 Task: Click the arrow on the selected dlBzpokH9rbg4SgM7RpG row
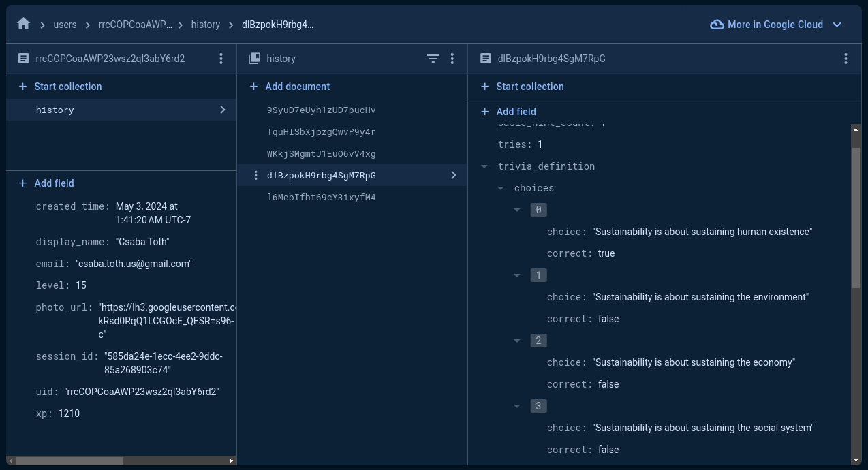[454, 175]
